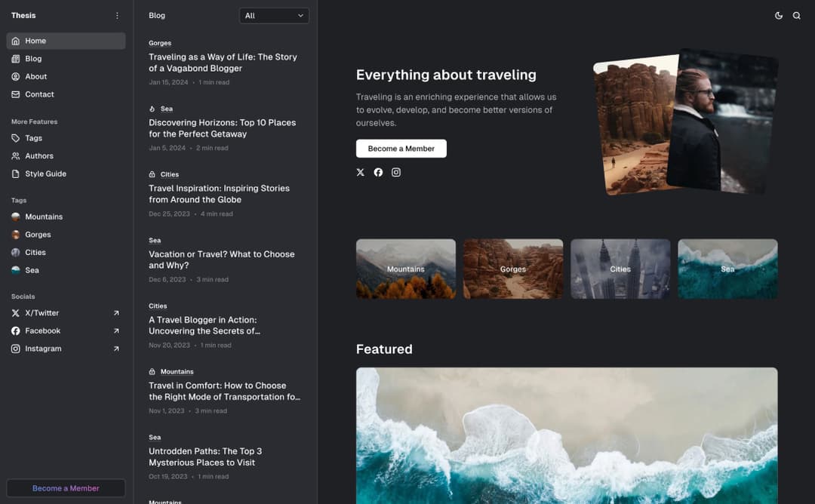Switch to the Blog section
Viewport: 815px width, 504px height.
click(x=33, y=58)
